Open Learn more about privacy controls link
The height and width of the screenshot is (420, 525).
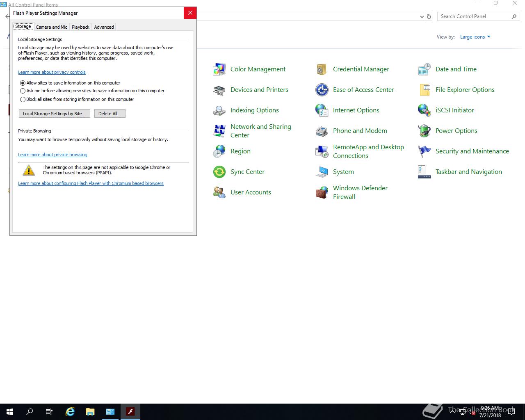tap(52, 72)
